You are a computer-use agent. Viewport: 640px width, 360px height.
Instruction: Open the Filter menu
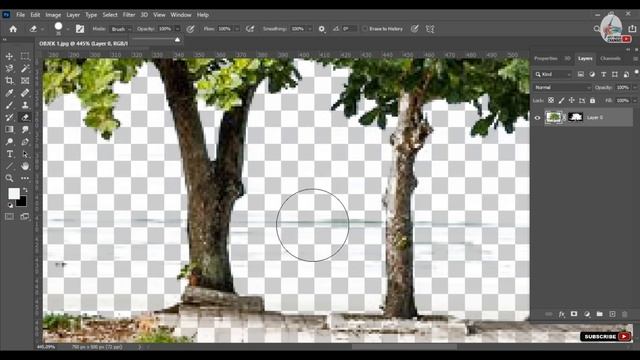click(129, 15)
